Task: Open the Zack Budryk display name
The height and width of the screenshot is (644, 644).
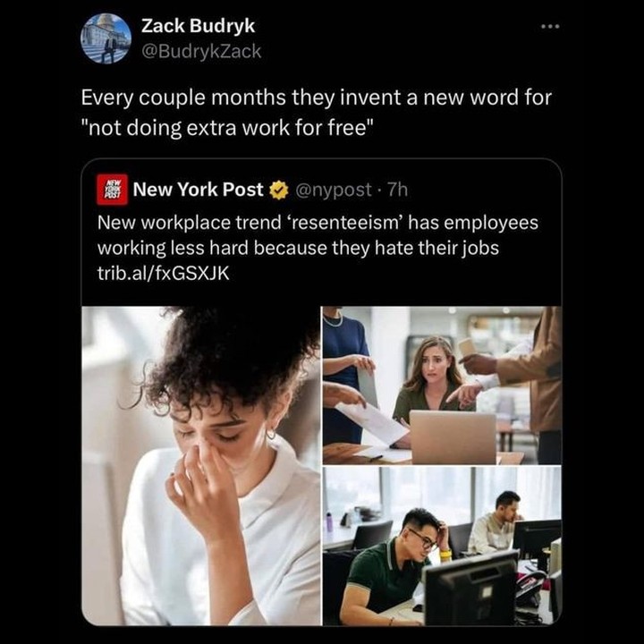Action: (x=198, y=26)
